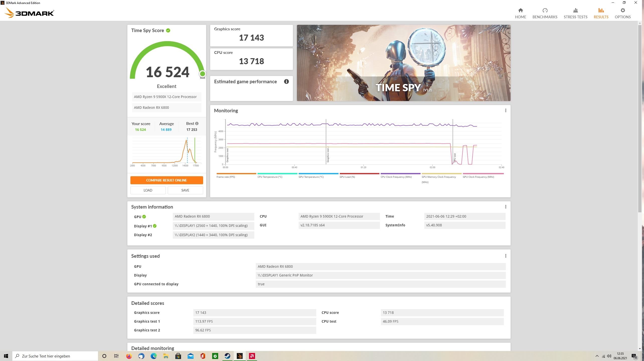Click the Display #2 resolution field
The image size is (644, 361).
pyautogui.click(x=213, y=235)
